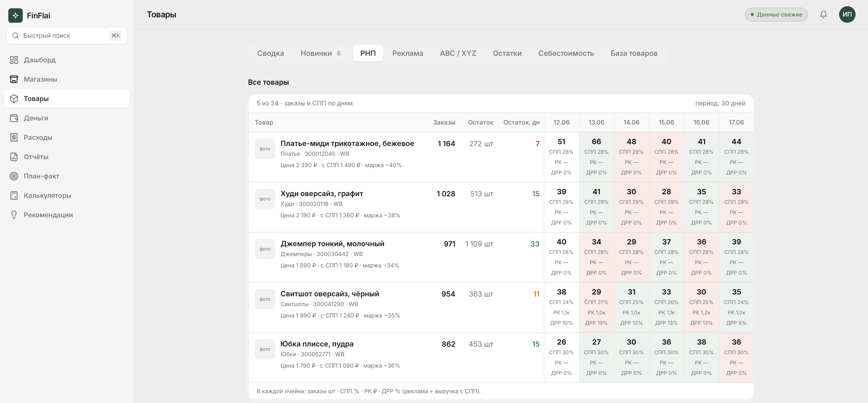Open the Худи оверсайз, графит product
The width and height of the screenshot is (868, 403).
tap(321, 194)
